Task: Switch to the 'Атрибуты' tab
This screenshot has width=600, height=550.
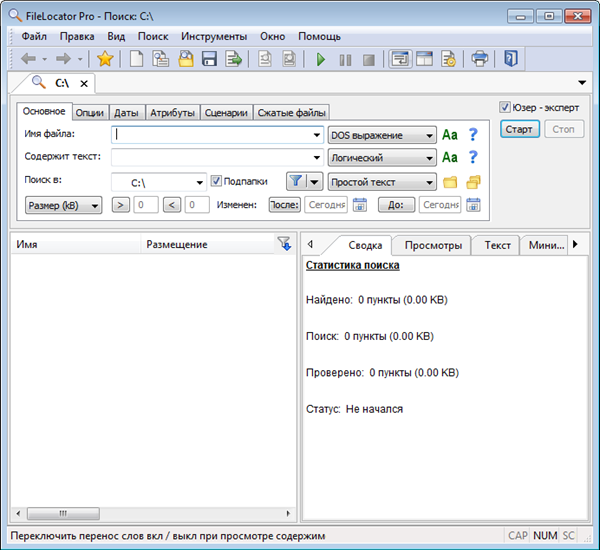Action: click(172, 112)
